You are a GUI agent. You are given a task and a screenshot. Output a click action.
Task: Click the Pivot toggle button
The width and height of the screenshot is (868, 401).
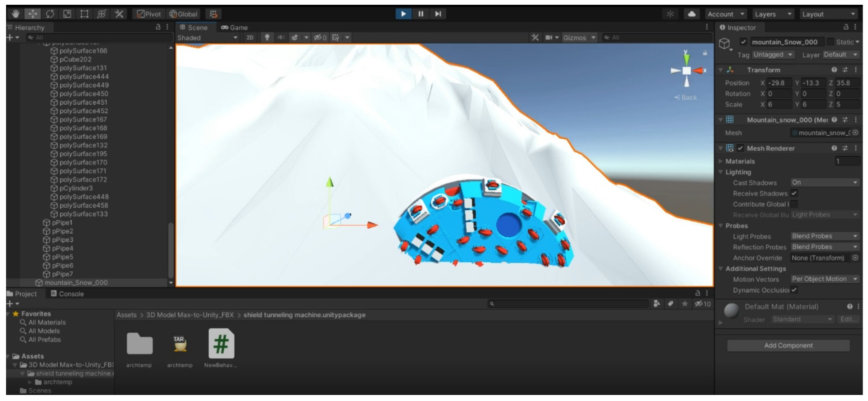click(x=149, y=14)
